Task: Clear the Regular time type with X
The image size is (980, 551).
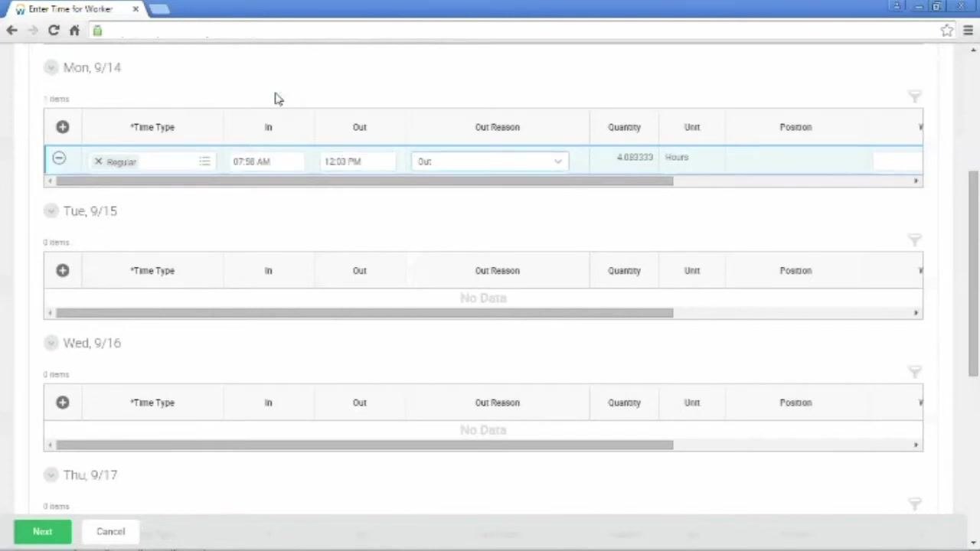Action: click(98, 161)
